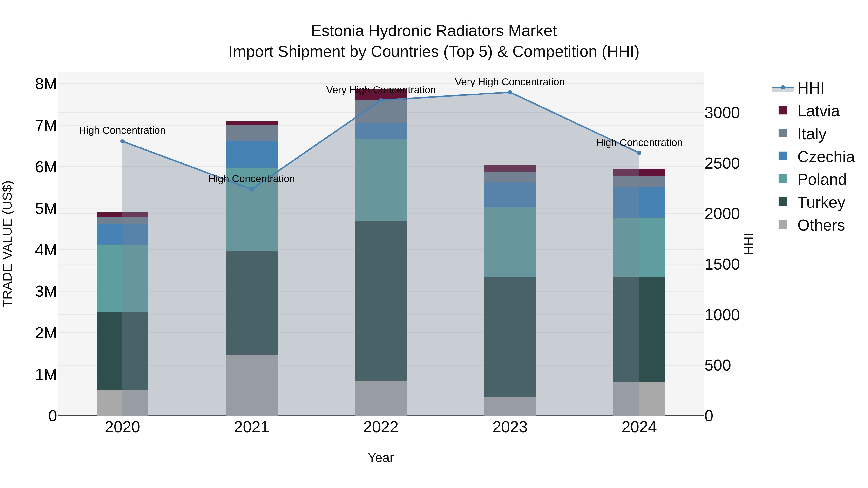Click the 8M tick on the left axis
868x488 pixels.
pos(46,84)
